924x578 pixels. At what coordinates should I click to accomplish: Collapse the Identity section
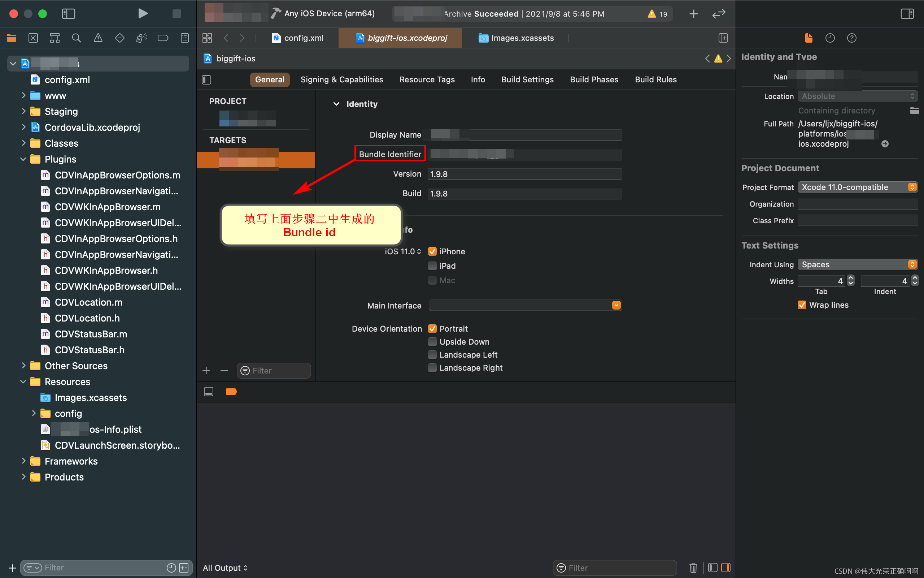pos(336,104)
